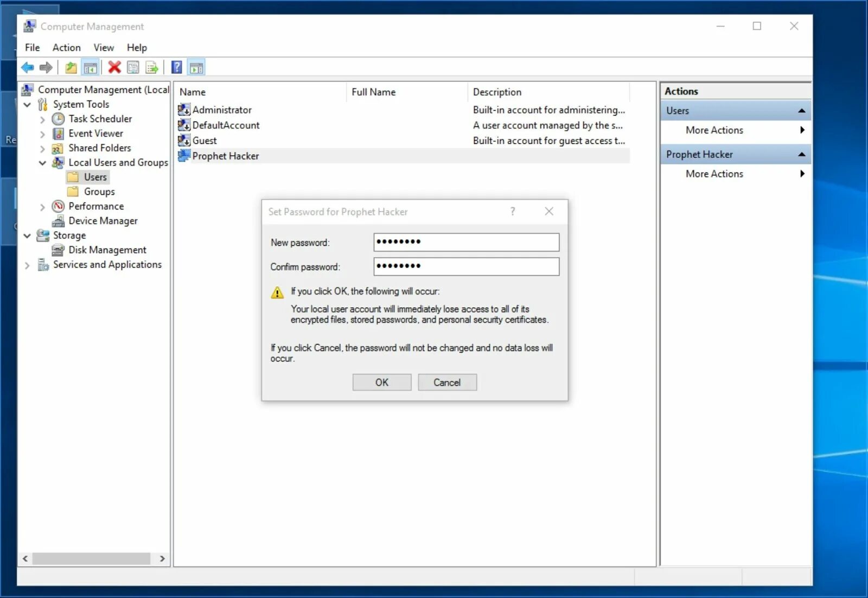The image size is (868, 598).
Task: Click inside the New password field
Action: [465, 242]
